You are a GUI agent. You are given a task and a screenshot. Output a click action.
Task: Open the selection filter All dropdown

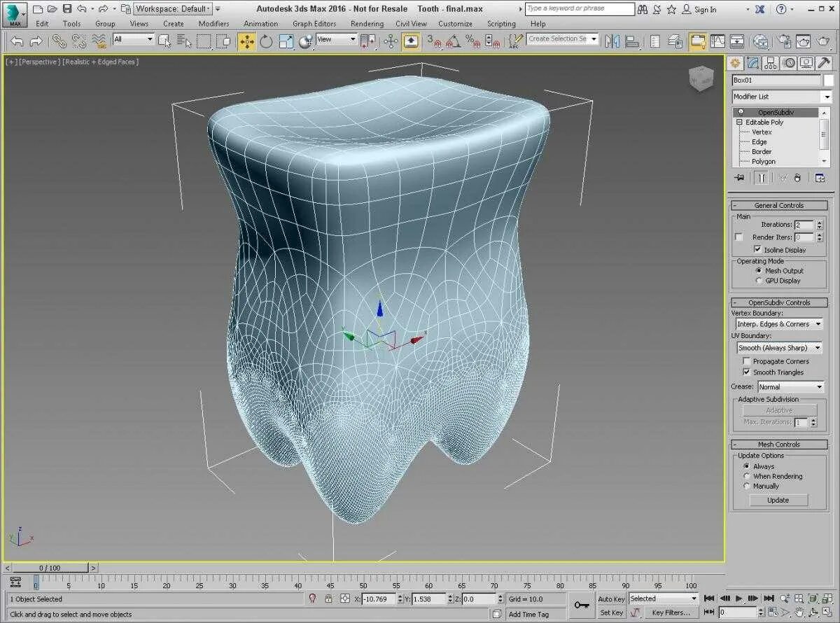(133, 39)
